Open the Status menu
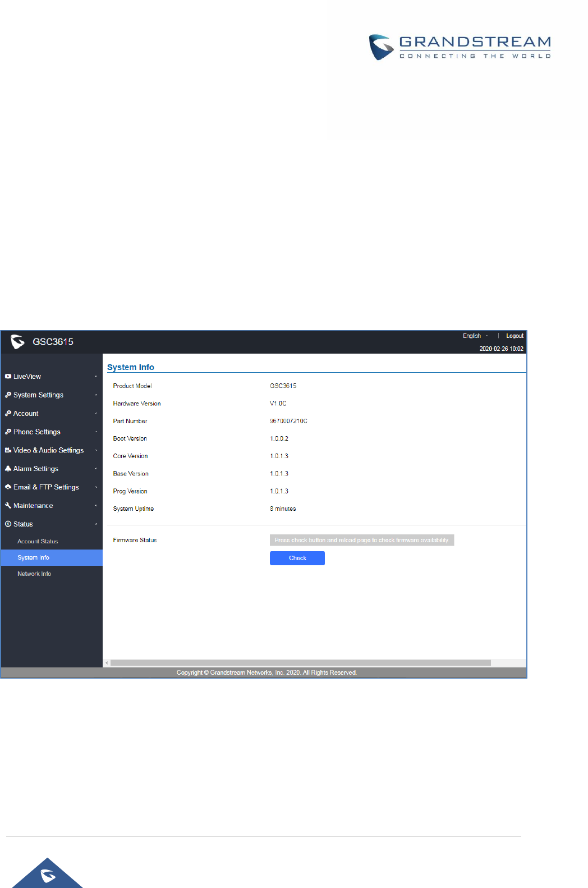588x888 pixels. click(52, 524)
